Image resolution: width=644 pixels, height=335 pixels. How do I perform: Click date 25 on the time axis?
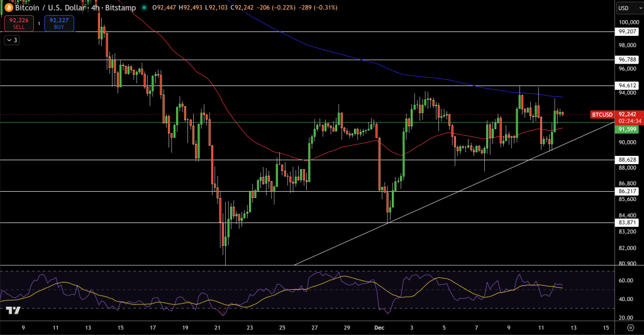[x=282, y=327]
